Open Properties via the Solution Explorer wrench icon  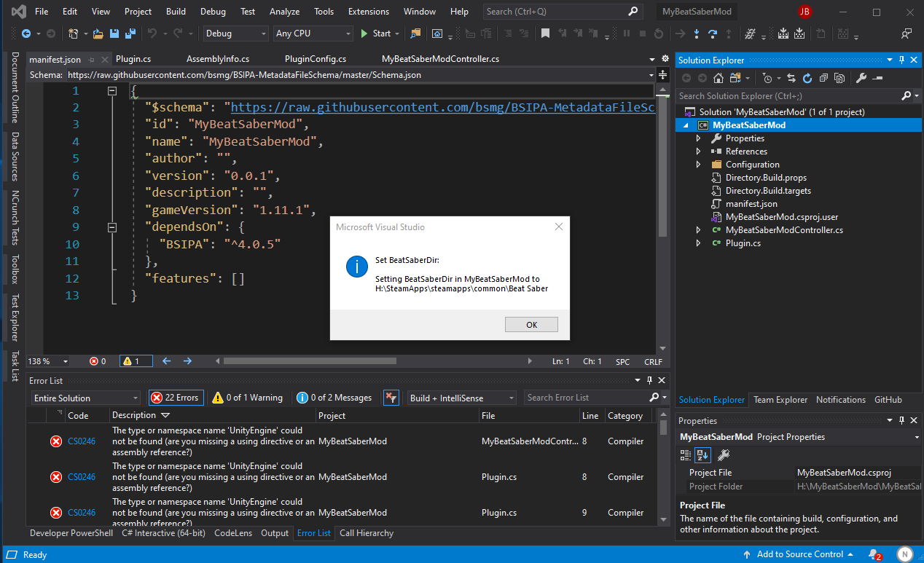point(861,78)
